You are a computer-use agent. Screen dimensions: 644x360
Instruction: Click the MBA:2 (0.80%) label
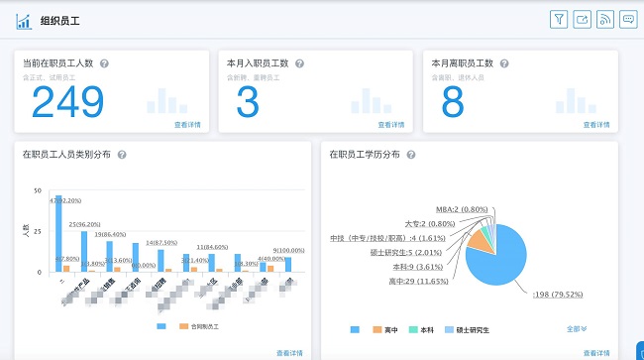click(x=462, y=209)
